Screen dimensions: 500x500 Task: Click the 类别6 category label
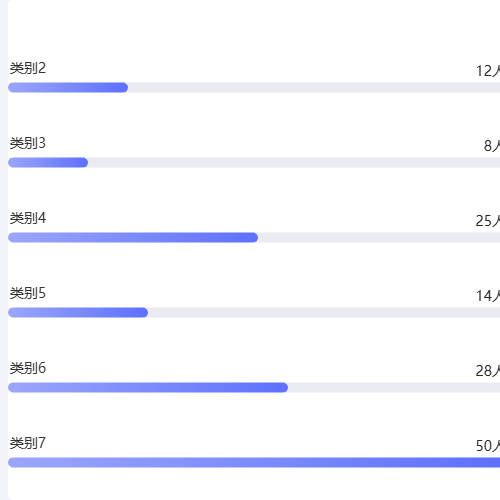(28, 368)
